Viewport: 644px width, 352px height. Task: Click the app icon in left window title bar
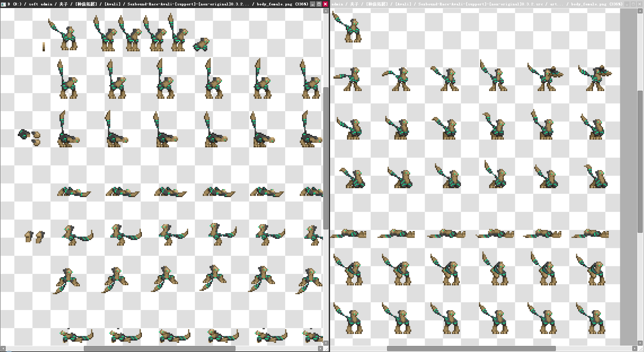[3, 4]
